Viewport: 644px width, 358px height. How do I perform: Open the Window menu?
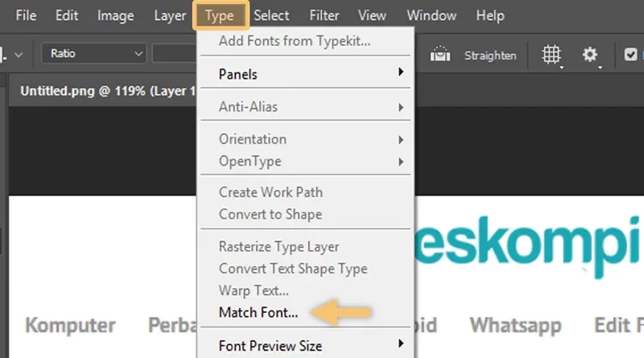(431, 15)
